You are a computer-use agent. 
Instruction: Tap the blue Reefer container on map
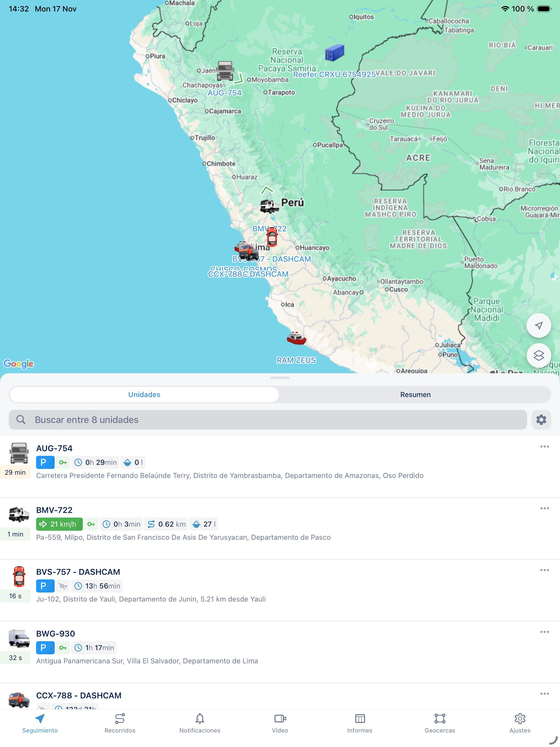(x=334, y=53)
